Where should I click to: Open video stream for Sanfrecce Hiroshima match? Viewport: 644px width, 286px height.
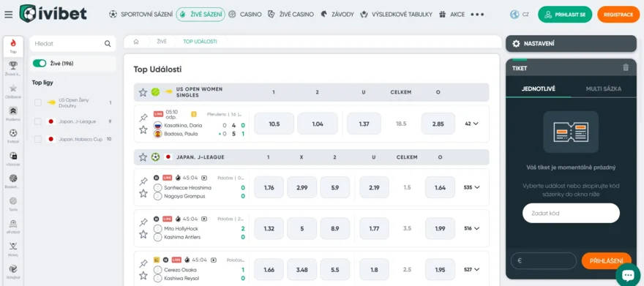[204, 178]
